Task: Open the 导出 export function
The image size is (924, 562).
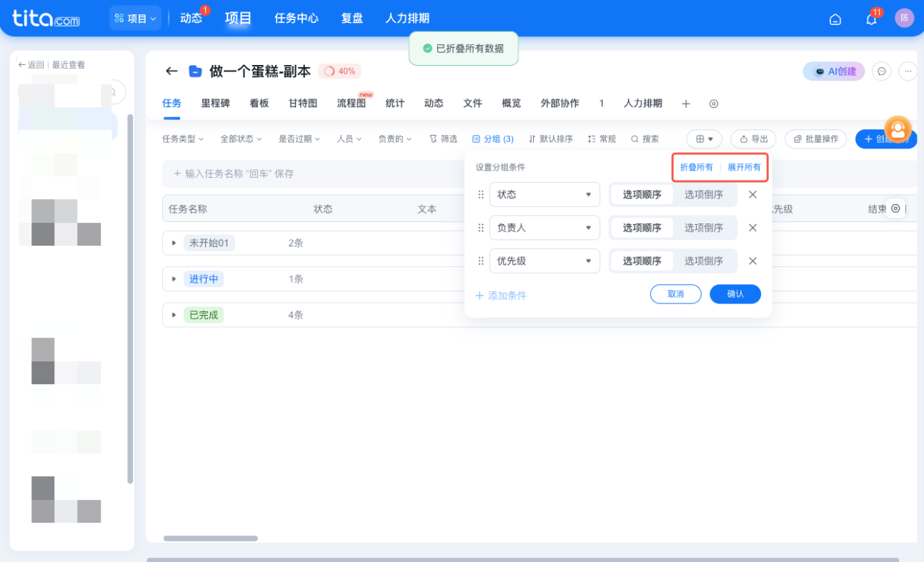Action: (x=752, y=139)
